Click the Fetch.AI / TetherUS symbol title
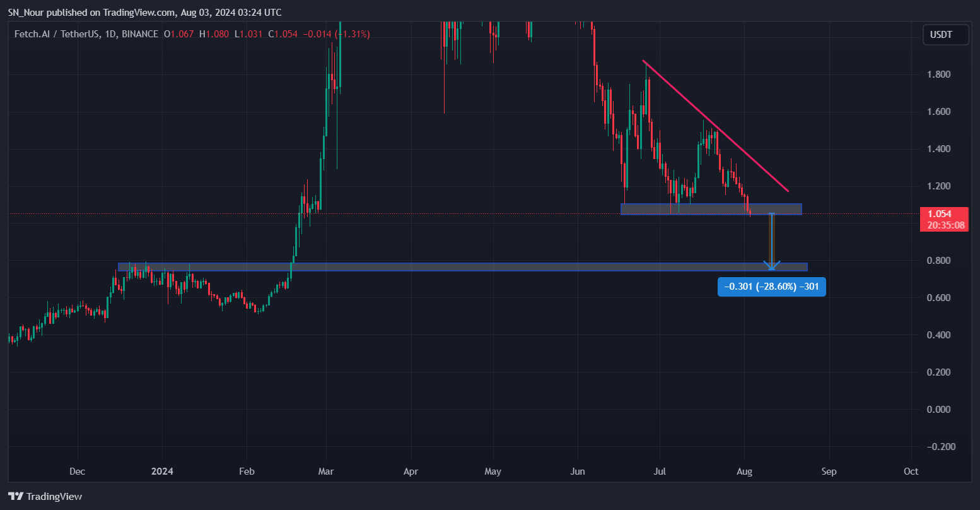Screen dimensions: 980x510 (57, 34)
